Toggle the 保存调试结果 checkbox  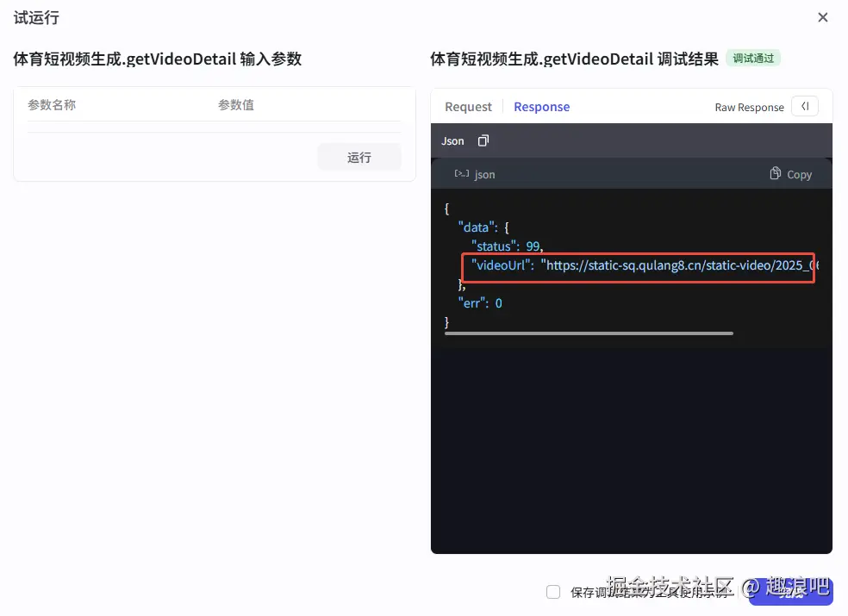pos(553,592)
